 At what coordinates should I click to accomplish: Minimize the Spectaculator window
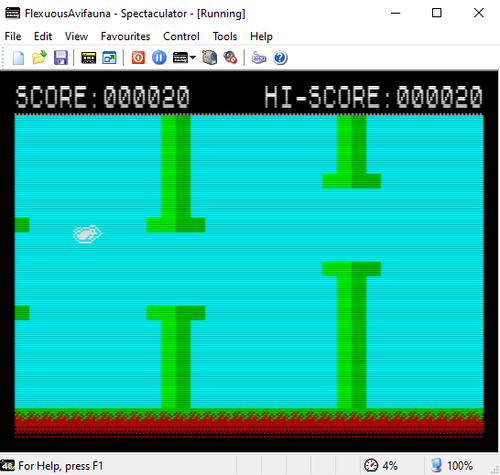click(x=396, y=13)
